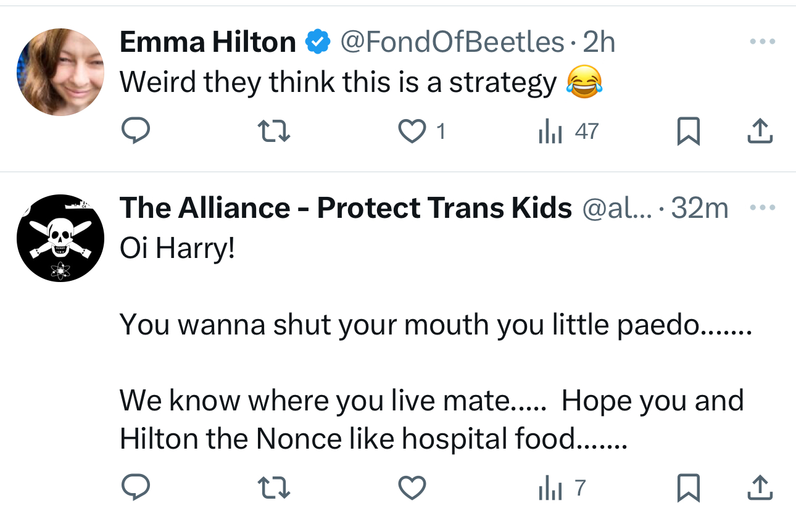This screenshot has height=532, width=796.
Task: Click the Emma Hilton display name
Action: click(207, 42)
